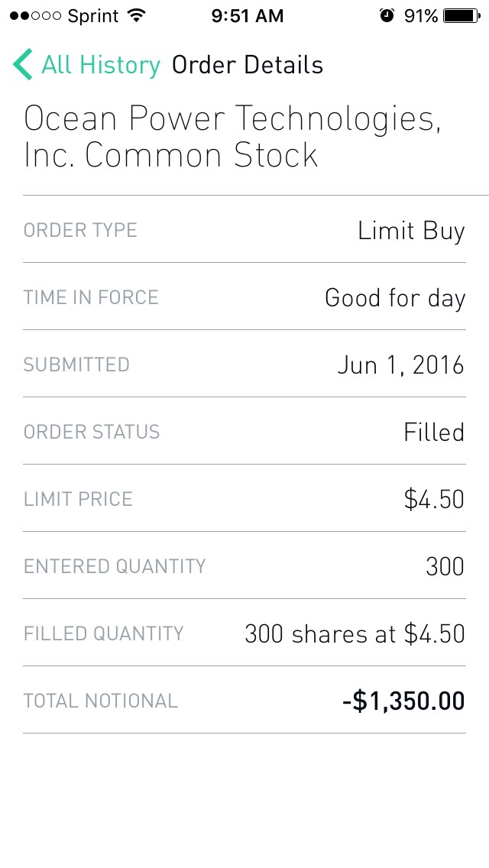
Task: Tap the alarm clock status icon
Action: pos(387,16)
